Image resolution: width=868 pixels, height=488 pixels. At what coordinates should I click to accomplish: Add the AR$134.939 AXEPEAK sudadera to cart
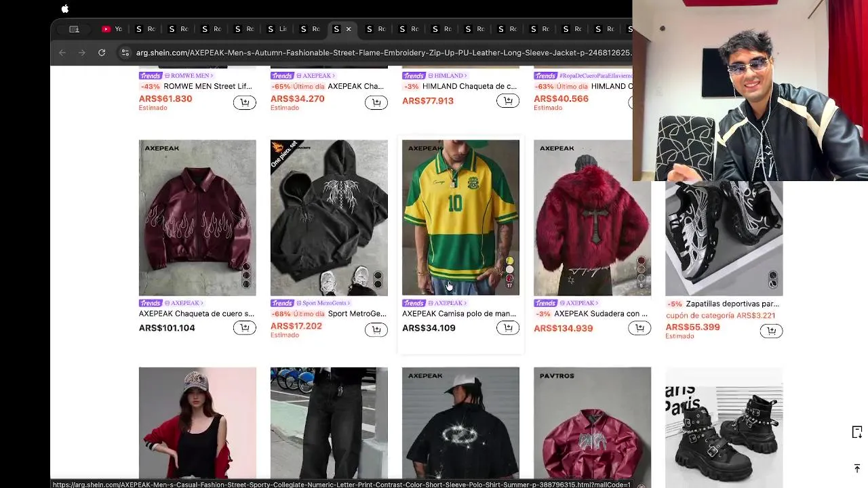[x=639, y=328]
